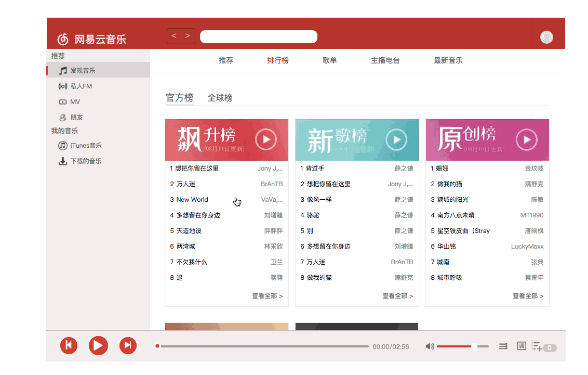The height and width of the screenshot is (375, 588).
Task: Open the user avatar profile
Action: coord(546,37)
